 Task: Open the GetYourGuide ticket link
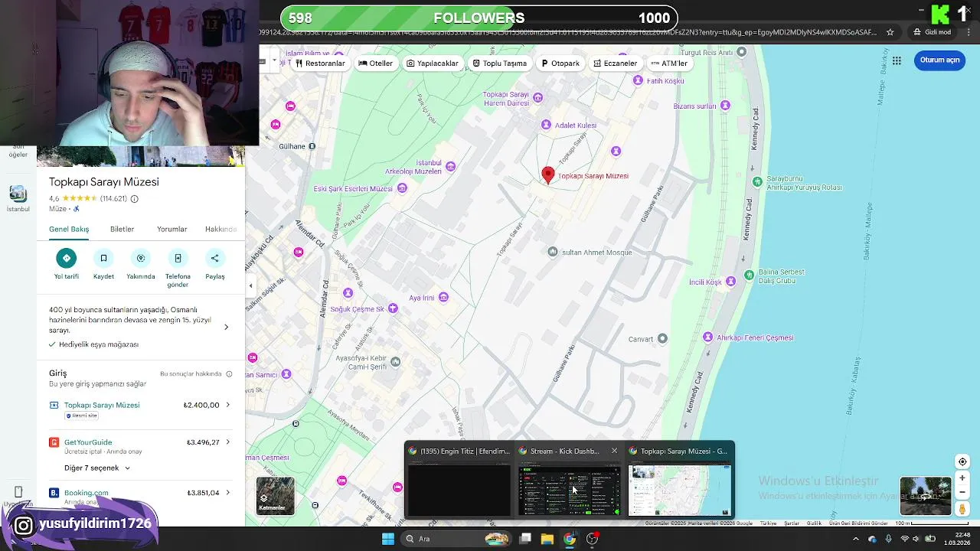click(x=88, y=442)
